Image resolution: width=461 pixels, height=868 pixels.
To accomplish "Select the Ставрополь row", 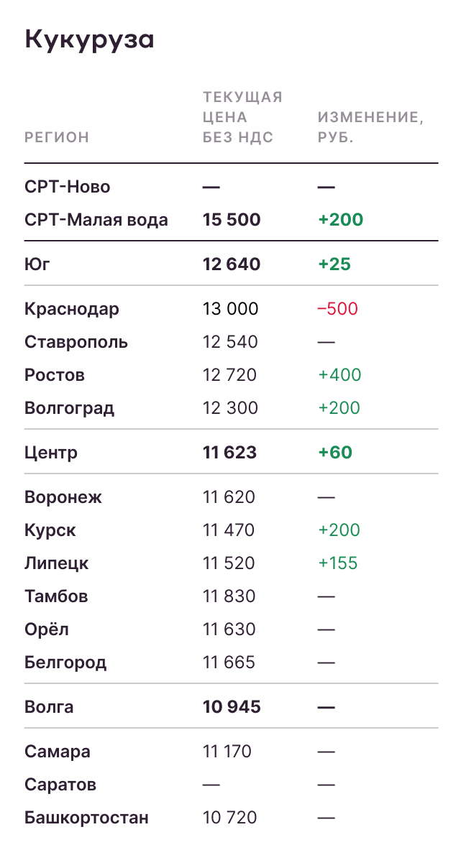I will click(x=231, y=342).
